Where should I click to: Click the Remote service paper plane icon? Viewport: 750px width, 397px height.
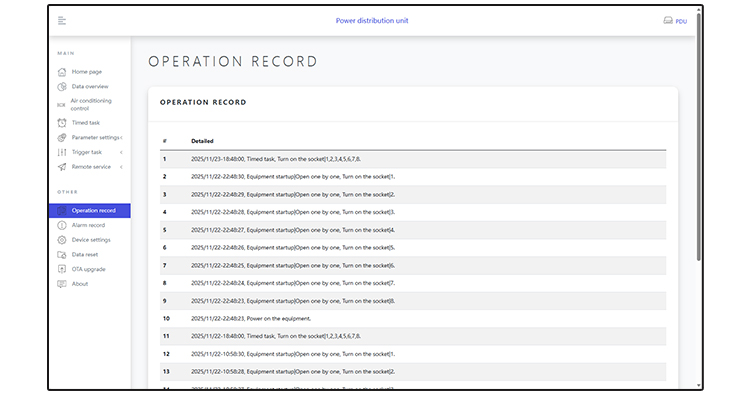pyautogui.click(x=62, y=167)
